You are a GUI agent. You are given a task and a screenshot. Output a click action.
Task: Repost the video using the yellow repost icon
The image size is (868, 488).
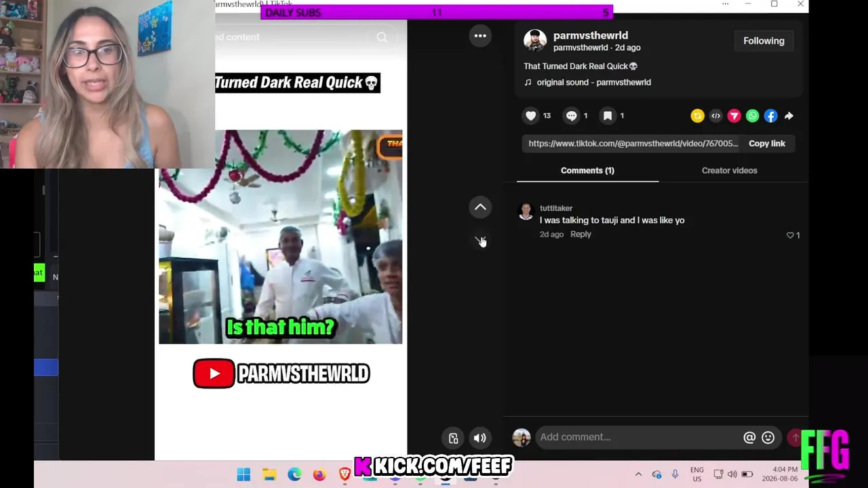(x=697, y=116)
